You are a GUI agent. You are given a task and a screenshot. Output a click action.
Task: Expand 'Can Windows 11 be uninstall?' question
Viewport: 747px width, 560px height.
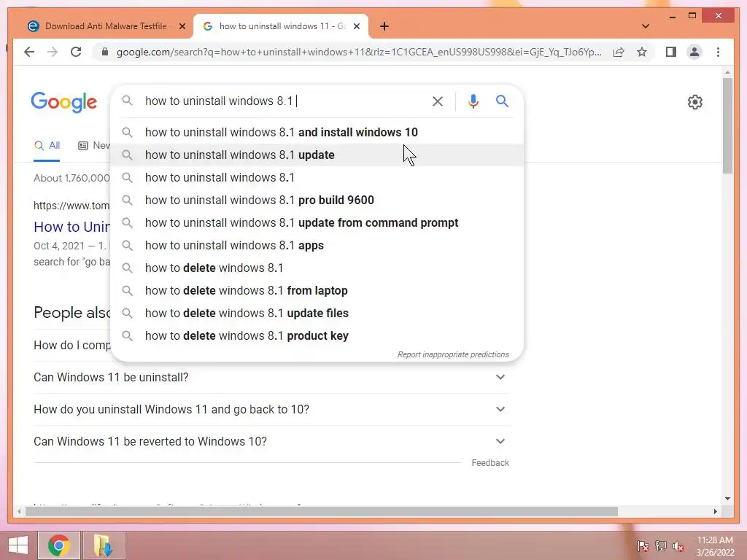point(271,377)
